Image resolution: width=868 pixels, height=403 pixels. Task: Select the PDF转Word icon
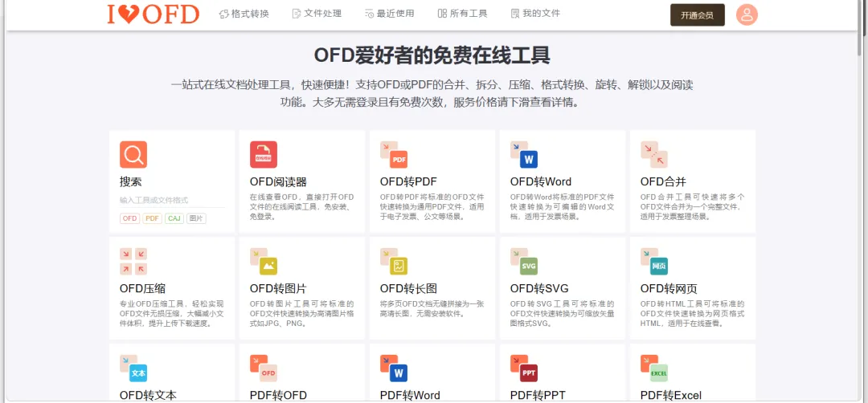(x=394, y=368)
